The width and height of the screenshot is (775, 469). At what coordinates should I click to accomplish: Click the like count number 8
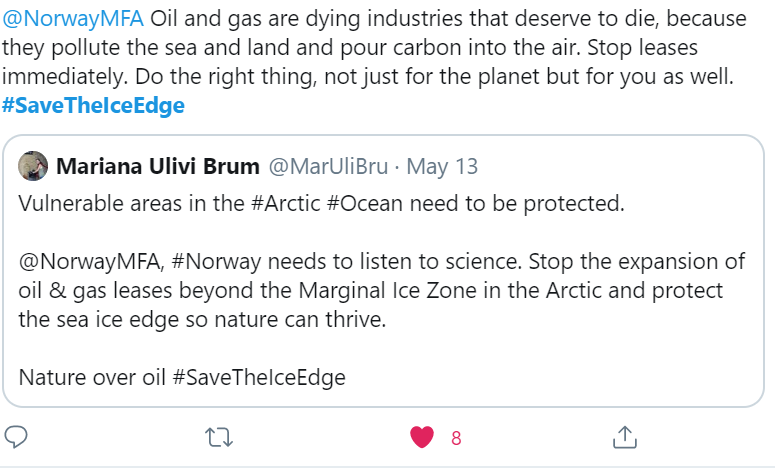456,437
